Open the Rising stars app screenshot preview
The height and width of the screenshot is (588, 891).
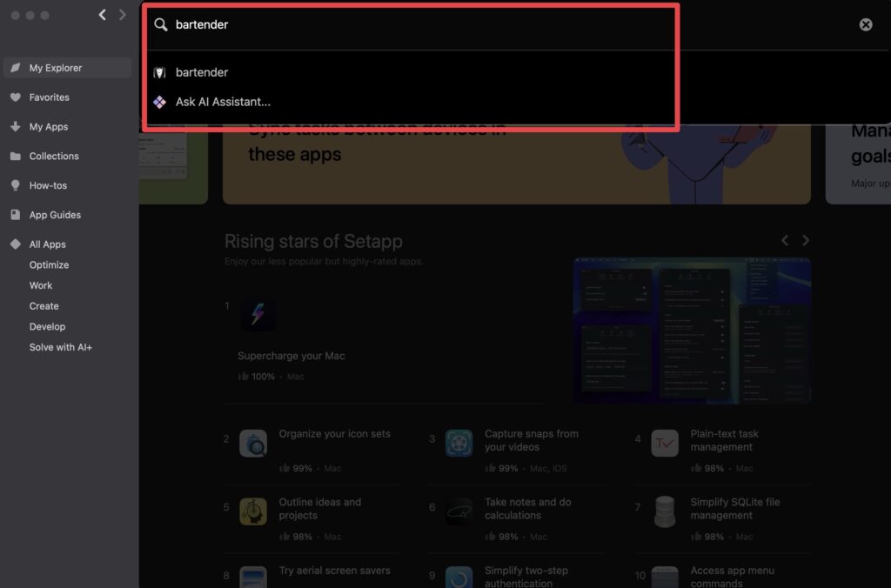click(692, 331)
